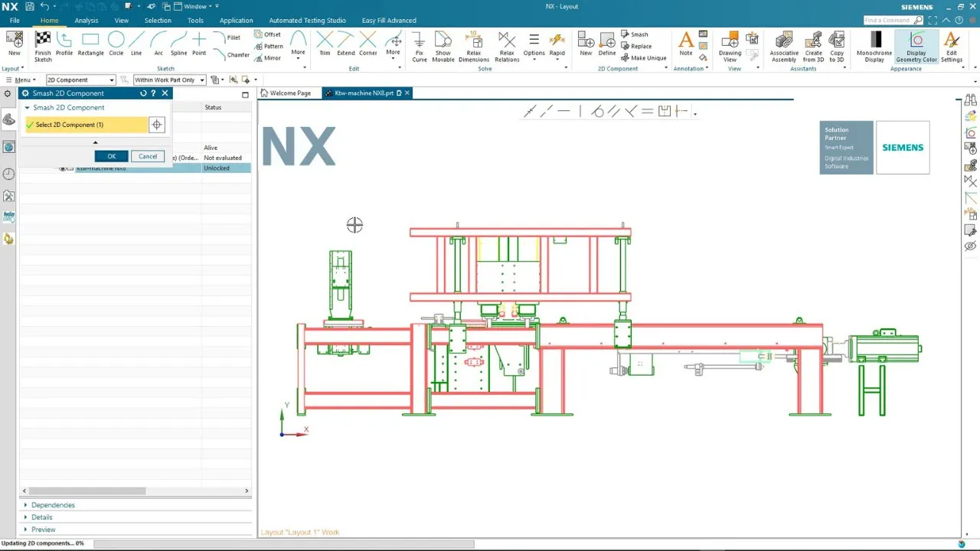This screenshot has height=551, width=980.
Task: Select the Trim edit tool
Action: point(325,44)
